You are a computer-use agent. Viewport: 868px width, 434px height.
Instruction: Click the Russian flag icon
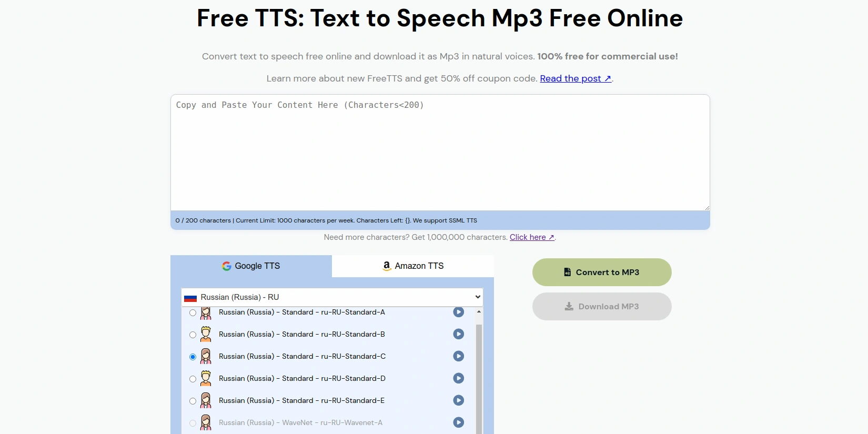[x=190, y=298]
